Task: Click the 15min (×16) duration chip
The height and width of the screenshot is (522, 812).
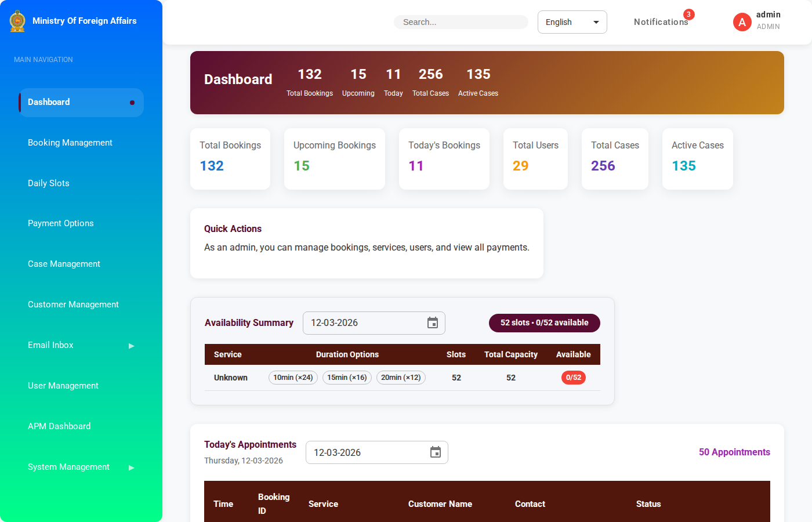Action: tap(347, 378)
